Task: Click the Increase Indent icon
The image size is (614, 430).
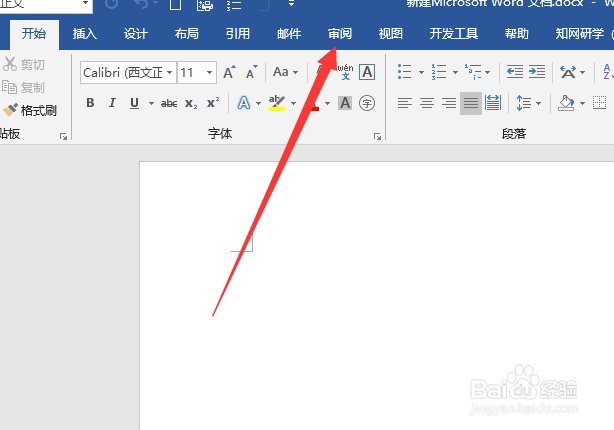Action: [x=537, y=72]
